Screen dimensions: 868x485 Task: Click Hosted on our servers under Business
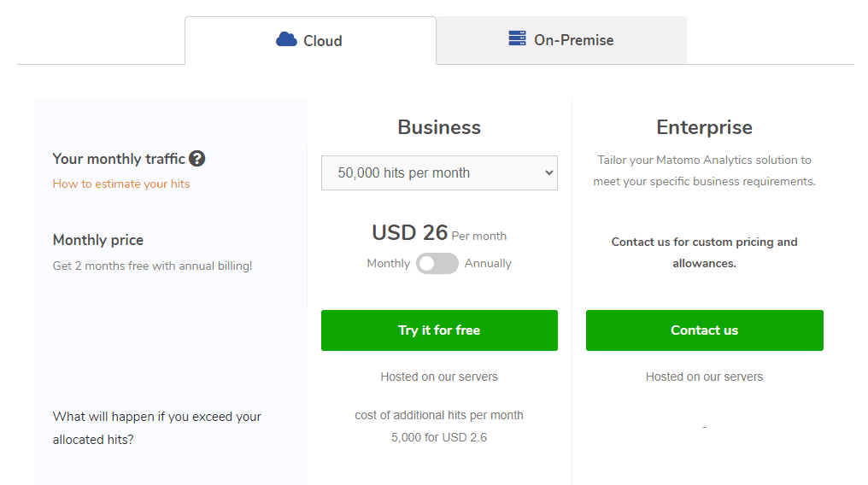point(439,377)
